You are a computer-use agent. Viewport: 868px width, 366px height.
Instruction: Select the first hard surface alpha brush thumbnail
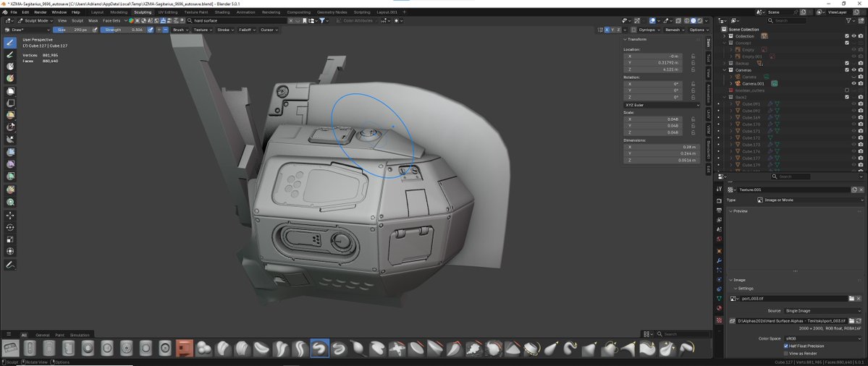click(9, 349)
